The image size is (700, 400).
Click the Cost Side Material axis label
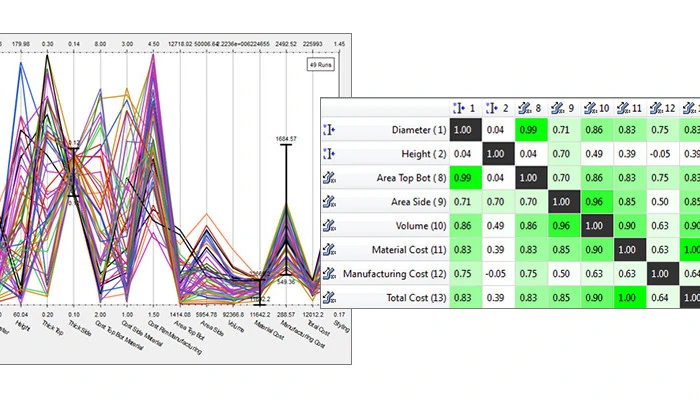[142, 333]
